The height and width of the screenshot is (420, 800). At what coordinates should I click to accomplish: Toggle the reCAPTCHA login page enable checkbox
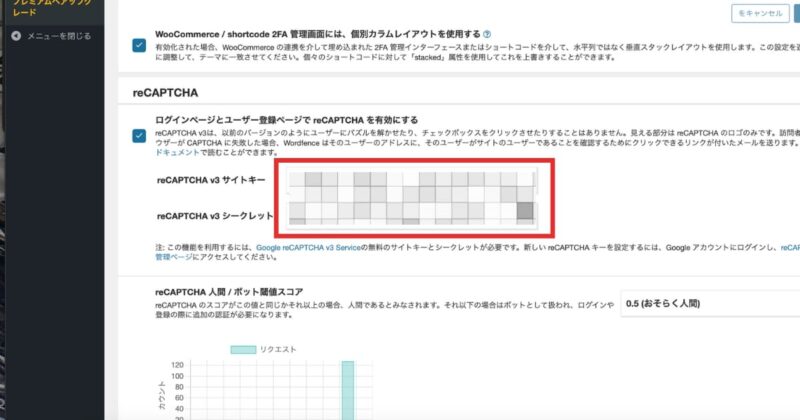tap(139, 136)
